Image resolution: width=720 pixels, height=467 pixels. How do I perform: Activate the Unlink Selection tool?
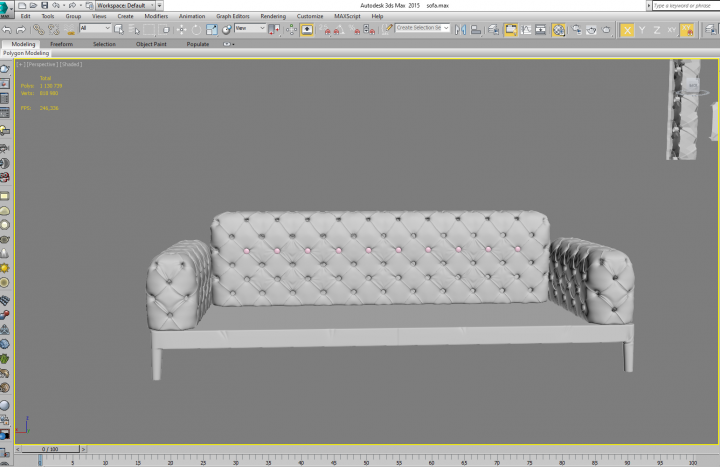[54, 30]
